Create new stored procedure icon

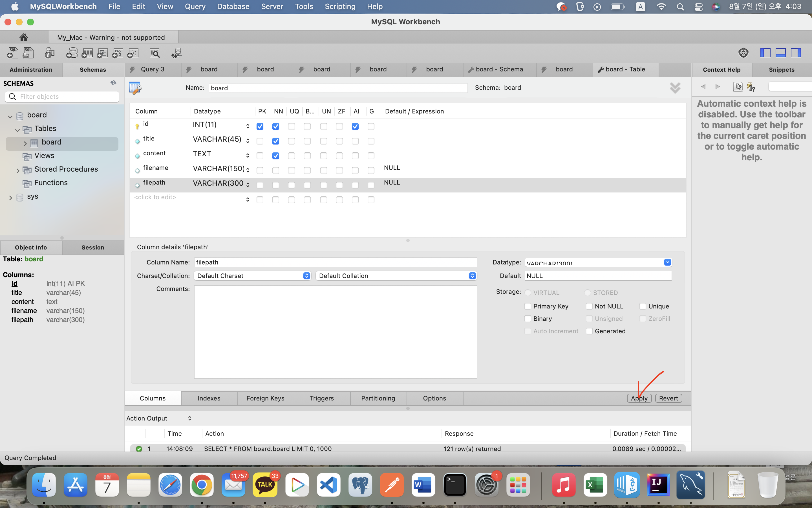[118, 53]
